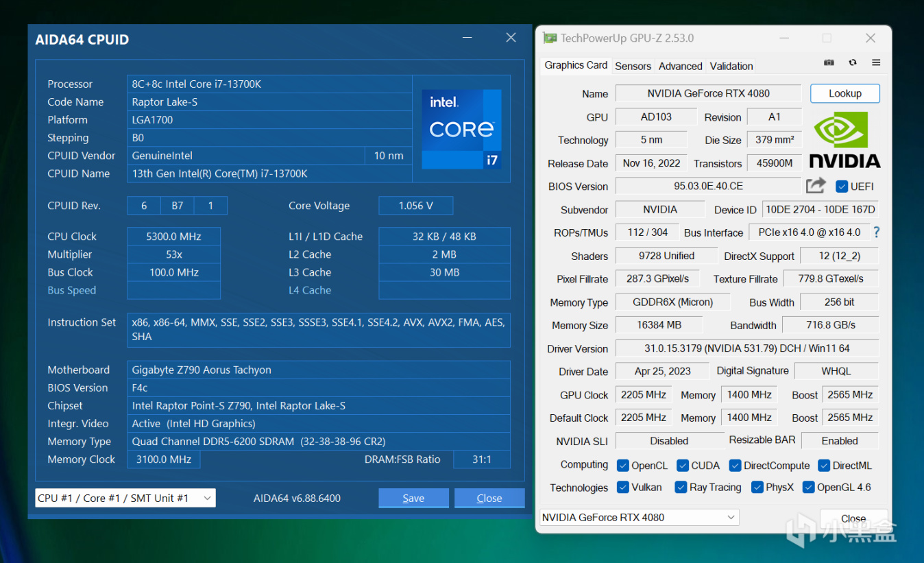Click Save in AIDA64 CPUID
Viewport: 924px width, 563px height.
tap(413, 498)
